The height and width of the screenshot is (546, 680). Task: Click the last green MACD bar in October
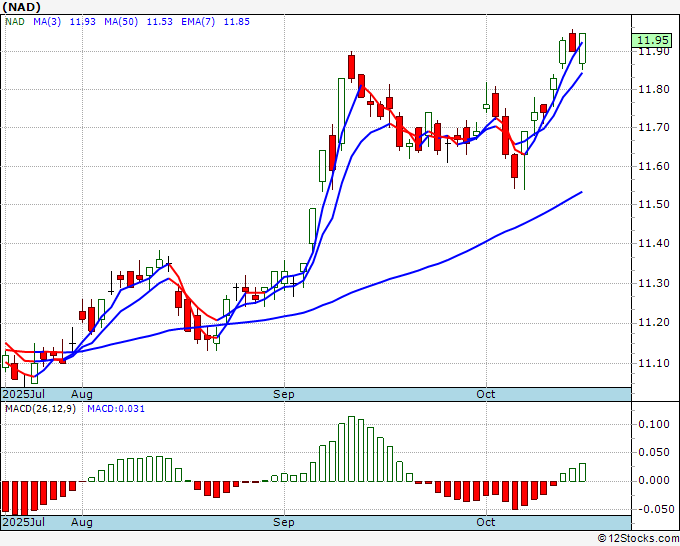pos(582,472)
